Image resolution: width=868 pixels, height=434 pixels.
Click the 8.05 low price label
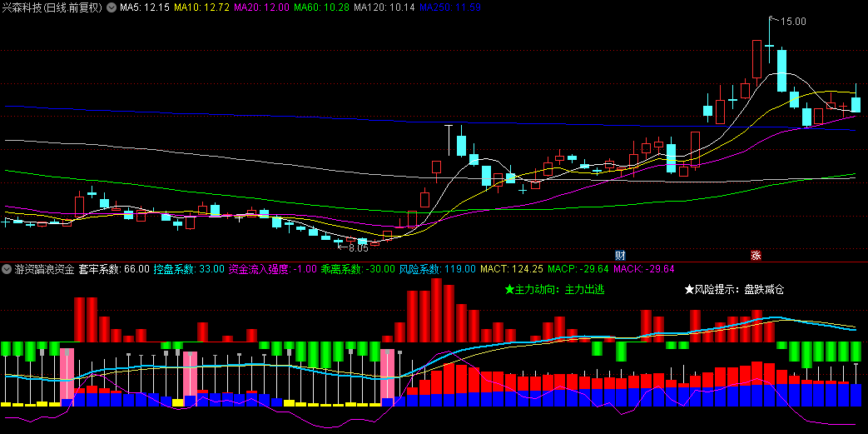point(358,247)
